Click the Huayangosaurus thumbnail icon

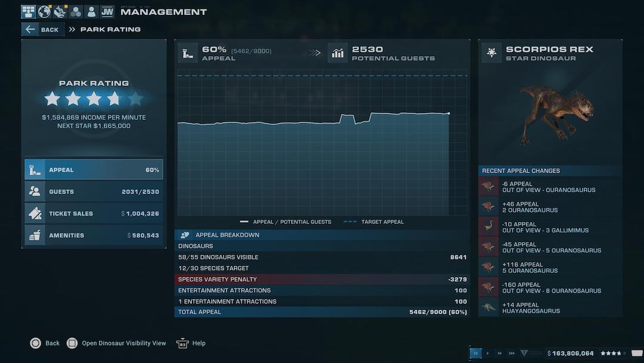click(x=488, y=307)
